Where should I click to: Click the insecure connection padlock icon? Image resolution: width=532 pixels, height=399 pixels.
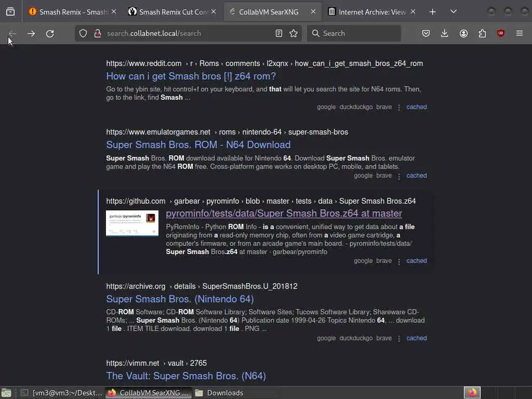click(98, 33)
